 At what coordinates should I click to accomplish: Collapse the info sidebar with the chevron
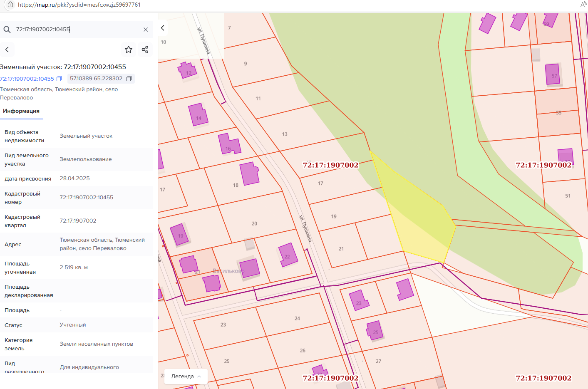click(163, 28)
